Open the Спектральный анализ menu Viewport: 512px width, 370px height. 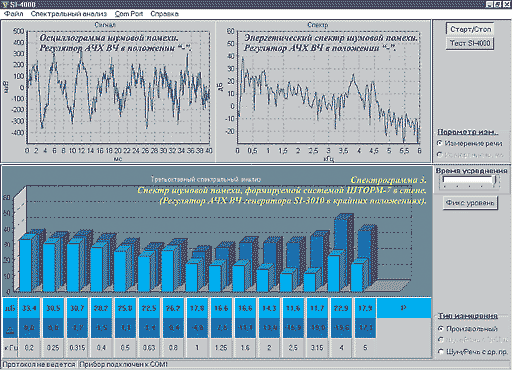[69, 14]
